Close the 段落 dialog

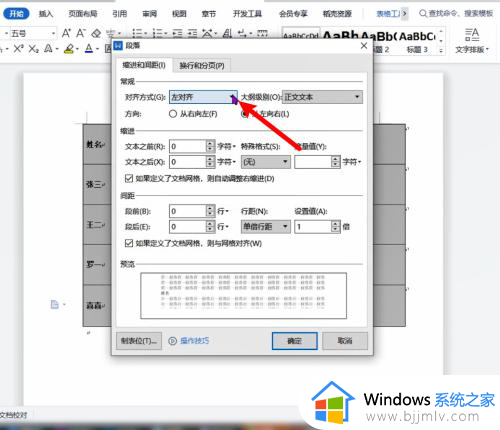pos(364,46)
